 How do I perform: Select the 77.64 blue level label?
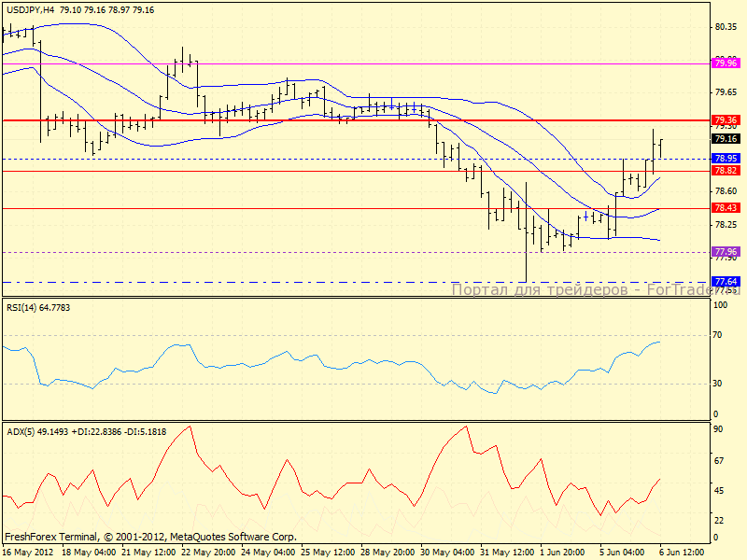726,282
